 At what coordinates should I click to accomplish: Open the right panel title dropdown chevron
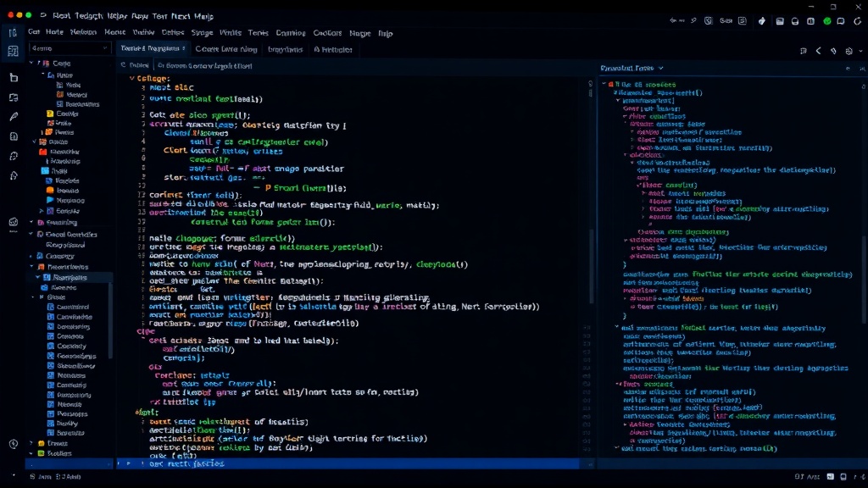(660, 68)
